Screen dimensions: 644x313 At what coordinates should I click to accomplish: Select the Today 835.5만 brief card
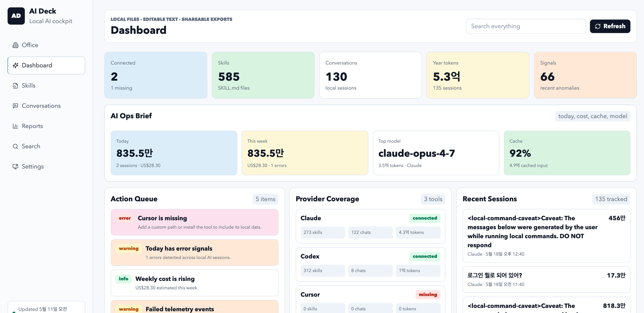(x=174, y=153)
